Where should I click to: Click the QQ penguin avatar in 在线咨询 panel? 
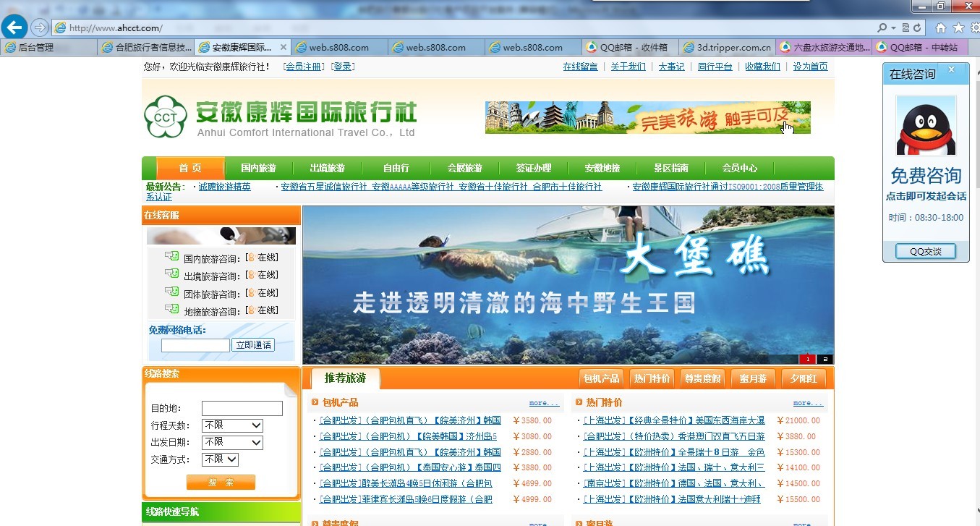click(926, 125)
